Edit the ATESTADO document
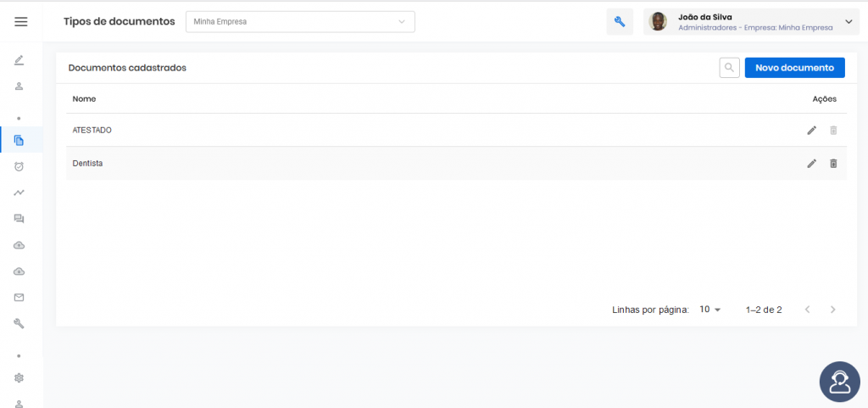868x408 pixels. pos(811,130)
